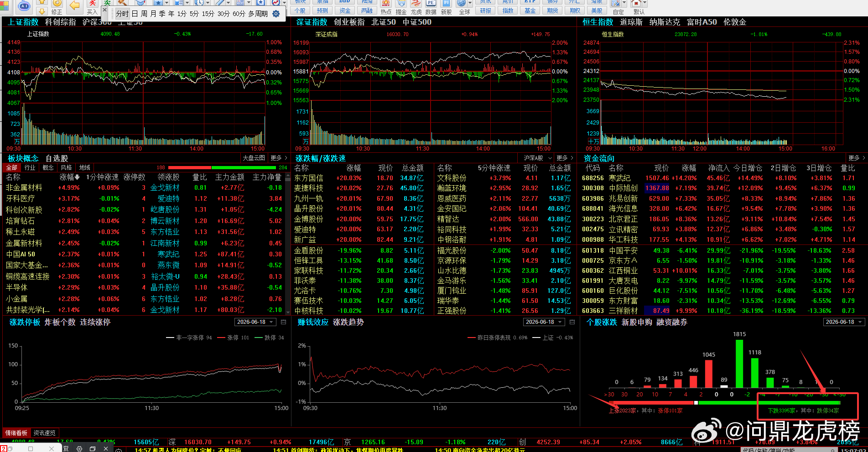
Task: Open dropdown arrow beside 自定 icon
Action: 624,3
